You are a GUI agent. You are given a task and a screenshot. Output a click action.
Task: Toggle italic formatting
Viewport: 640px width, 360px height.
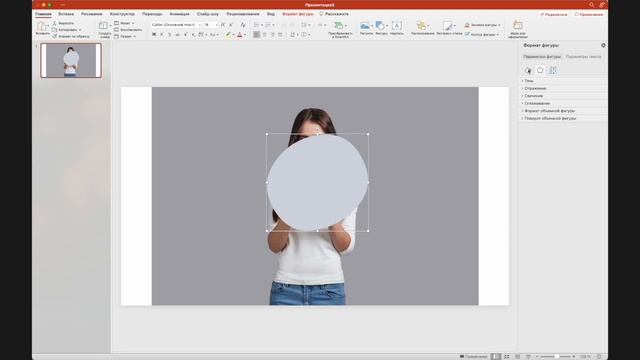pos(162,35)
